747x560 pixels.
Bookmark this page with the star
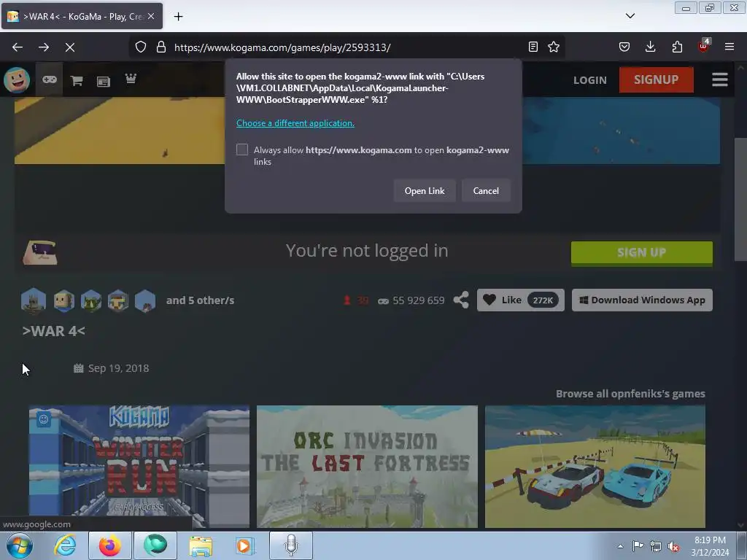554,47
